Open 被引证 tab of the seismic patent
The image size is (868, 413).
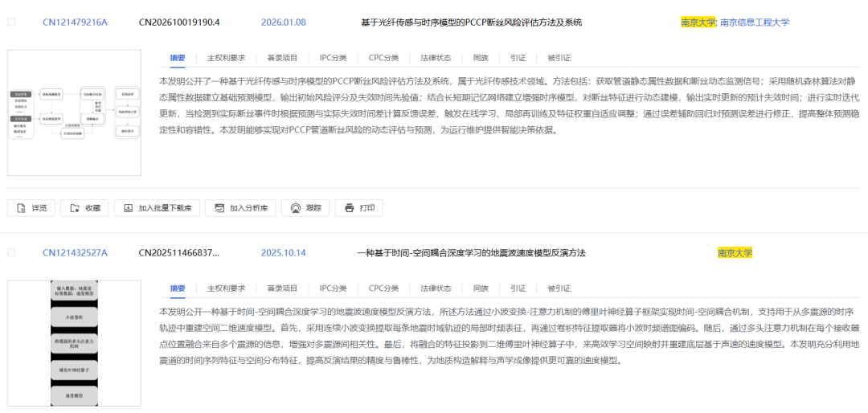point(559,288)
